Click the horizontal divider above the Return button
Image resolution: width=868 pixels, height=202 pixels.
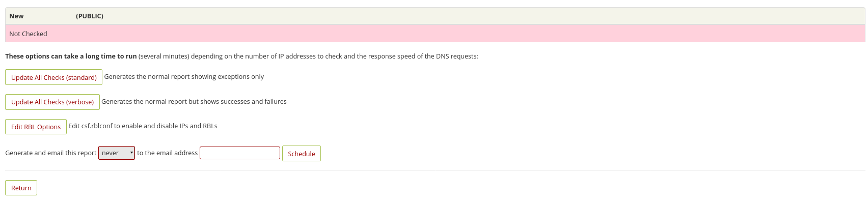coord(435,170)
